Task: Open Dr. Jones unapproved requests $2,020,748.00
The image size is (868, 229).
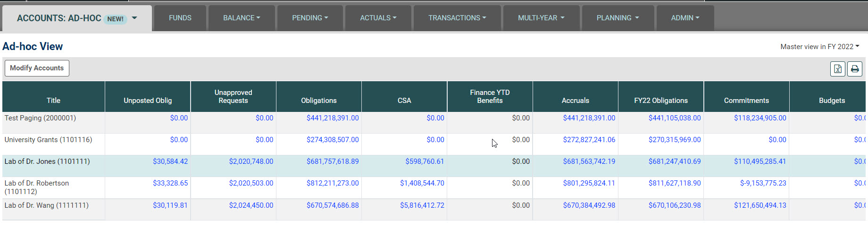Action: [x=251, y=161]
